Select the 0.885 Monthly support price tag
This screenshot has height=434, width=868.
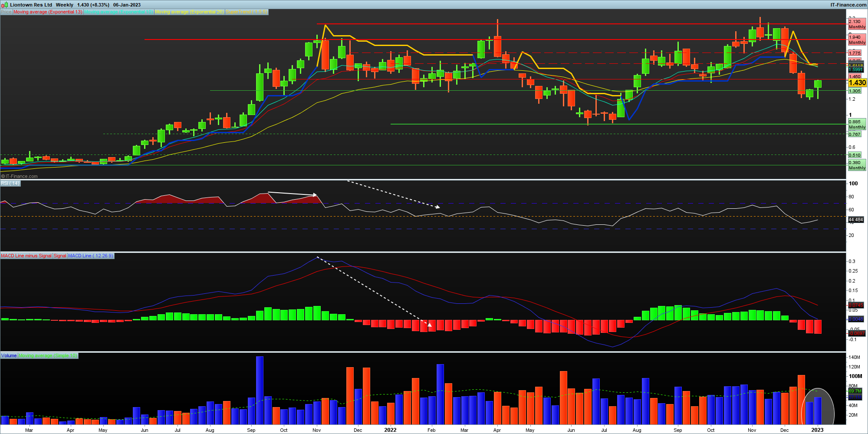857,125
